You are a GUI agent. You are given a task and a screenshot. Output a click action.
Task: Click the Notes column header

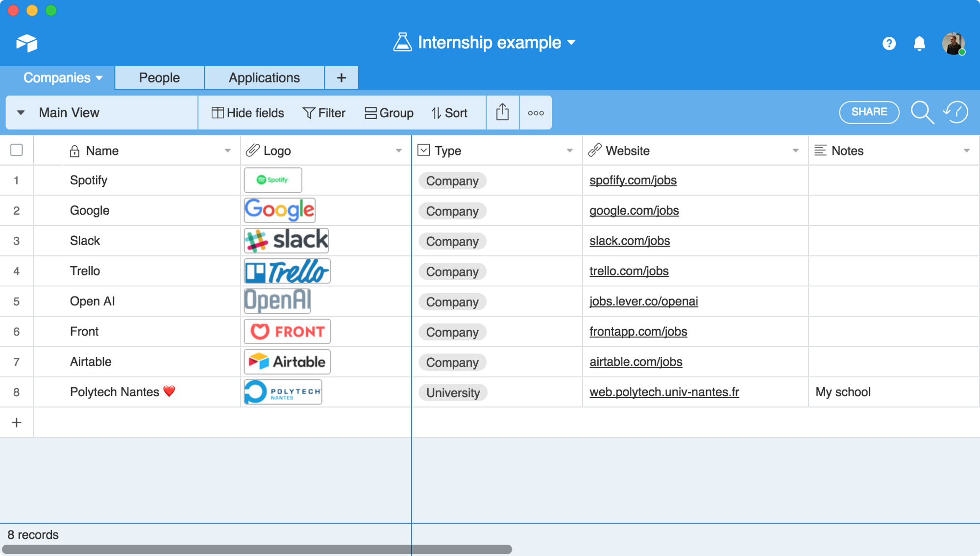pos(894,151)
